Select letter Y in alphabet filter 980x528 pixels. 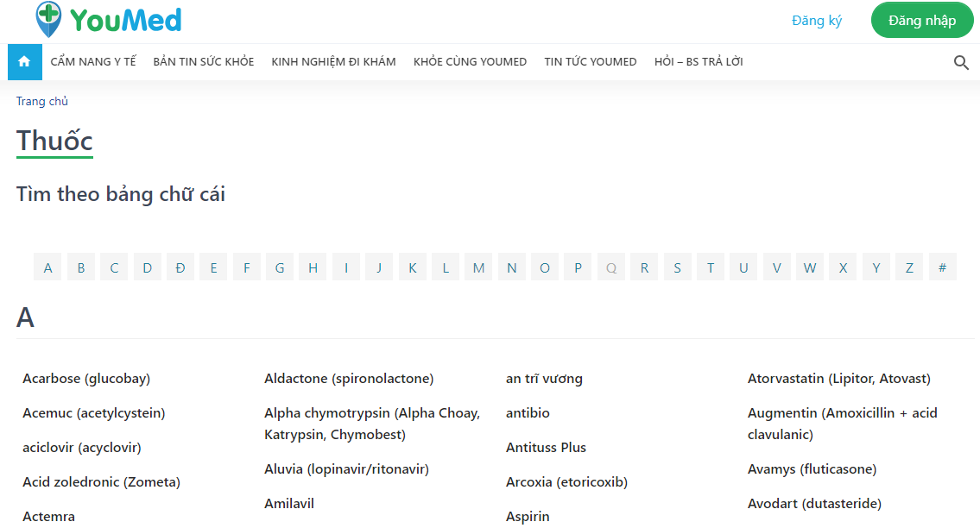pyautogui.click(x=876, y=267)
